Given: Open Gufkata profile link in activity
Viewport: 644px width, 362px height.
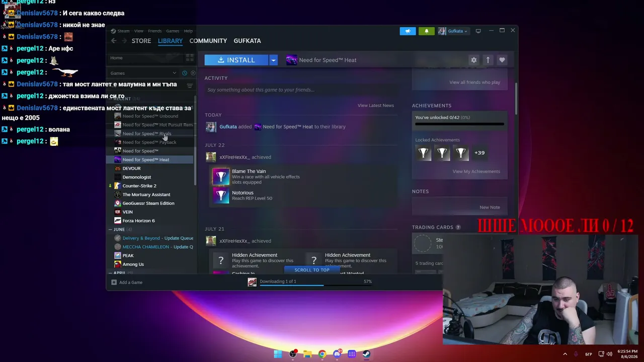Looking at the screenshot, I should 228,127.
